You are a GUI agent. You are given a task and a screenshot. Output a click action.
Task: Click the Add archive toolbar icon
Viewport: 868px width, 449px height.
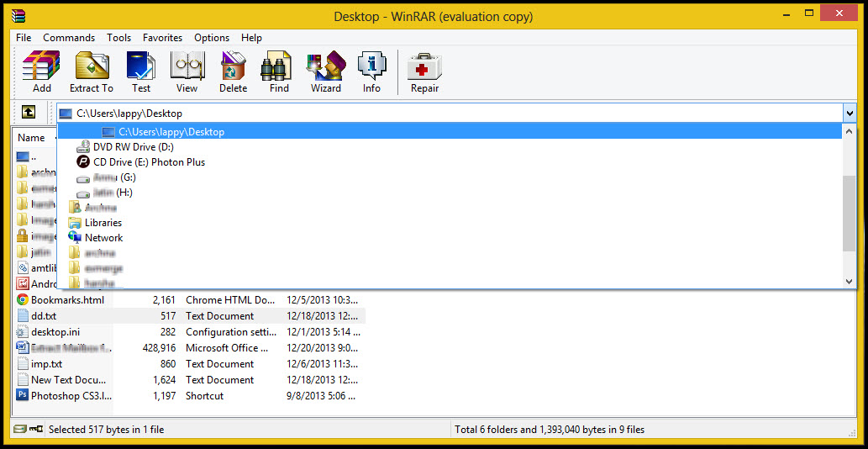[x=41, y=66]
